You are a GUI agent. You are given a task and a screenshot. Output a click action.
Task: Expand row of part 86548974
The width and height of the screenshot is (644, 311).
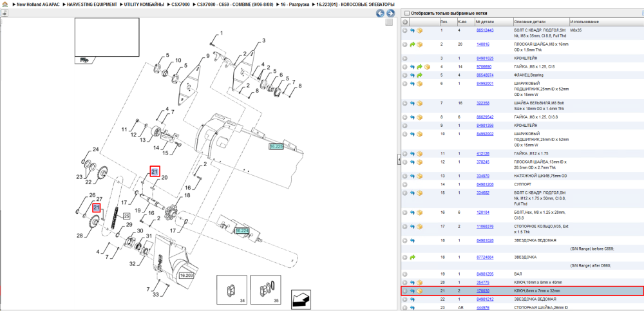pos(405,75)
